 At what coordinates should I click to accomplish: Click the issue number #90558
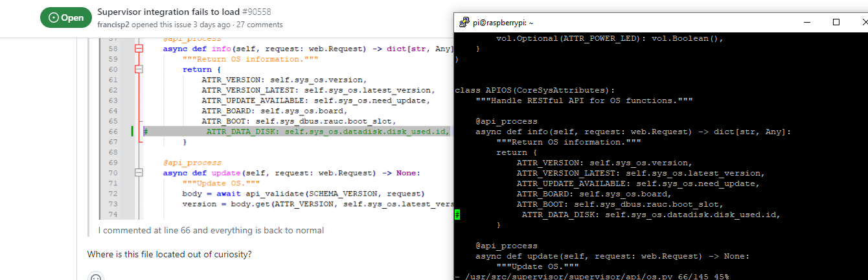coord(258,12)
